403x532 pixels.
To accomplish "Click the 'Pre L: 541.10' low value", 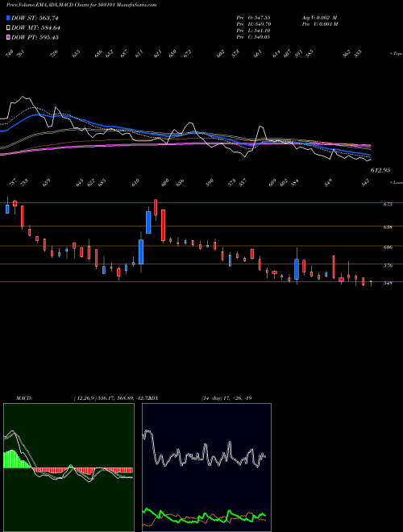I will tap(253, 31).
